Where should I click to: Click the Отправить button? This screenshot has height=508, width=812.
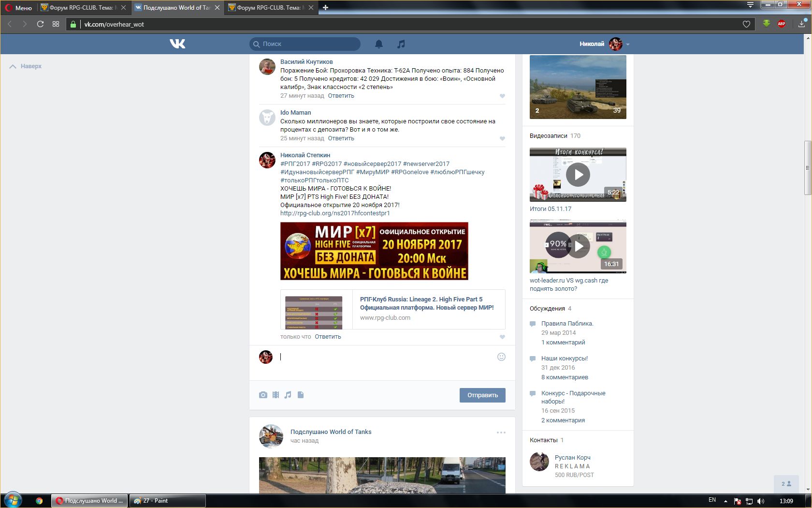point(482,395)
